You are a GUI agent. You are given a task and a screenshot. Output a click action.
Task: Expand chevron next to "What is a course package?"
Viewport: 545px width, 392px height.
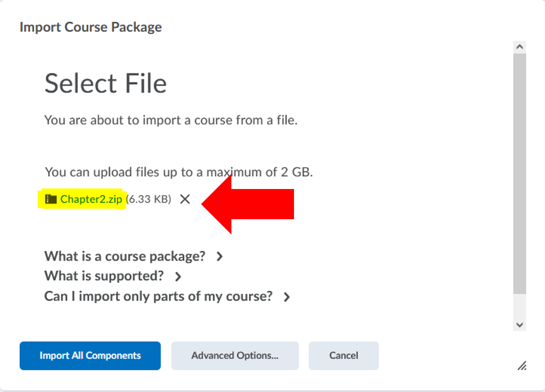pos(220,257)
